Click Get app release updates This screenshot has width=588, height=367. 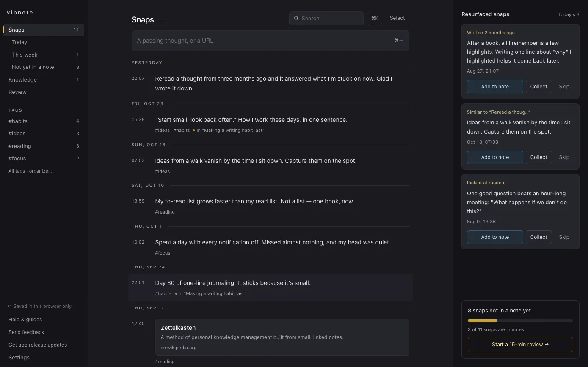coord(38,345)
